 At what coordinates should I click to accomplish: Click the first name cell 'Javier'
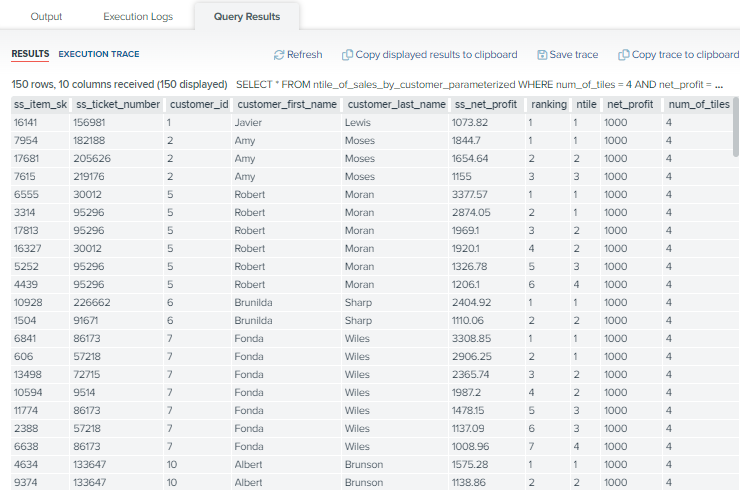pyautogui.click(x=287, y=123)
